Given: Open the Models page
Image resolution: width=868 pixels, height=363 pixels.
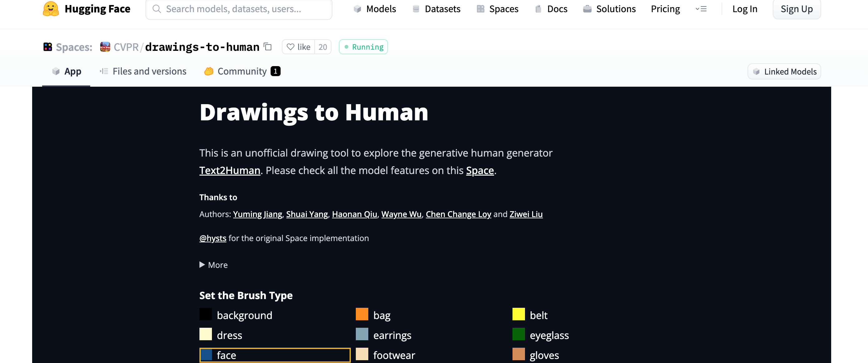Looking at the screenshot, I should pos(375,9).
